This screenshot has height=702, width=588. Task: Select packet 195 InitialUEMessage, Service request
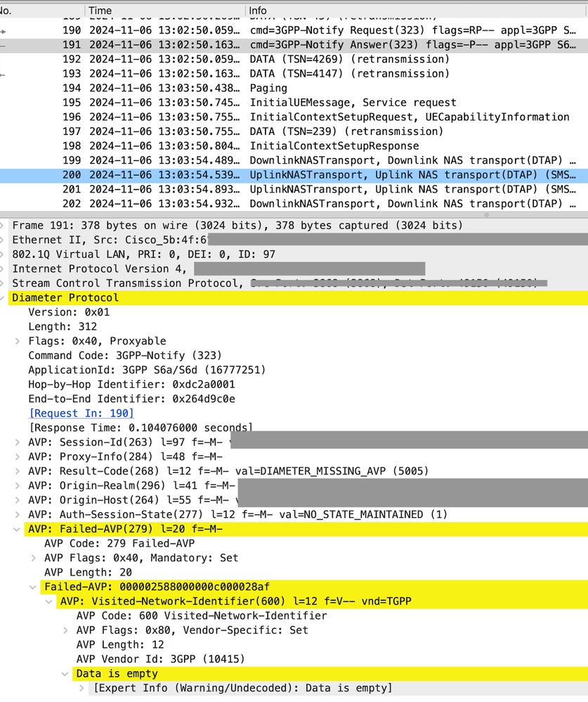[x=294, y=103]
